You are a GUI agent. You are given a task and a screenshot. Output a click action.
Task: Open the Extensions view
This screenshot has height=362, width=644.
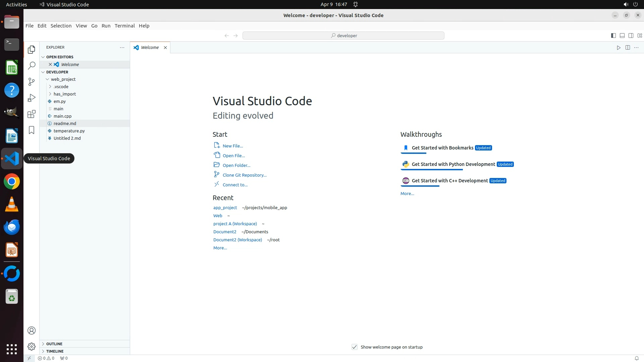32,114
